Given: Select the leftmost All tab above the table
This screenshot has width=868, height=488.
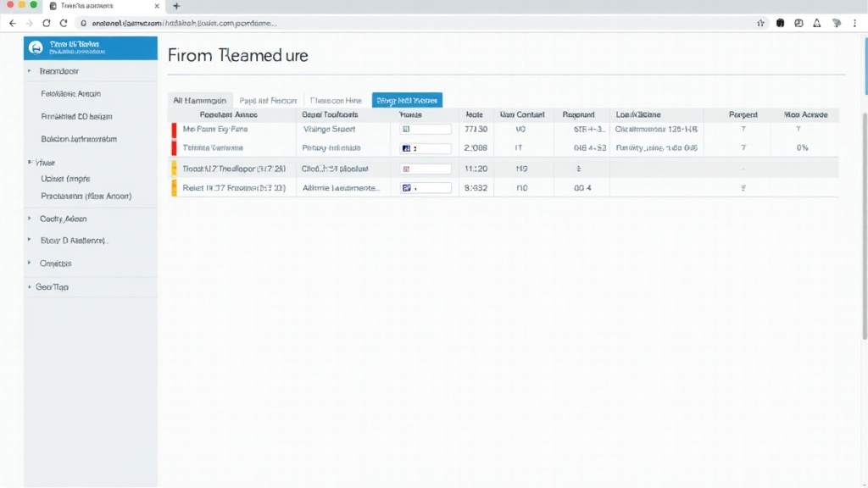Looking at the screenshot, I should pos(201,99).
